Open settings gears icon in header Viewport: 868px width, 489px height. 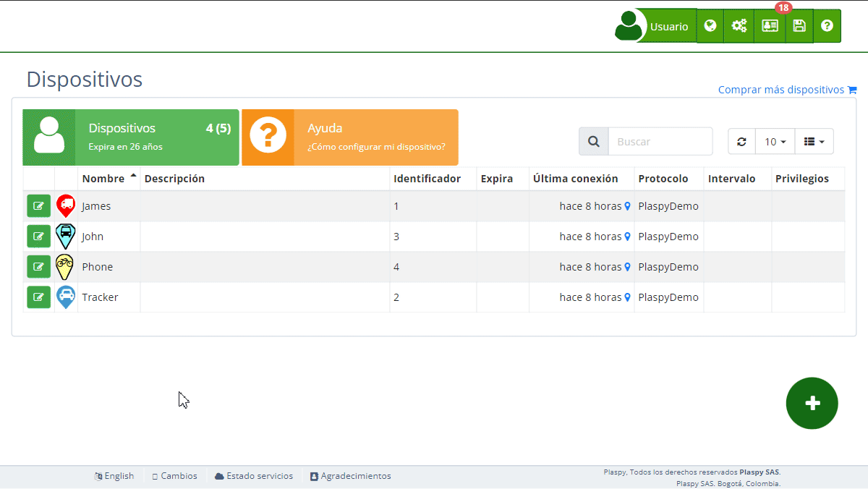739,26
